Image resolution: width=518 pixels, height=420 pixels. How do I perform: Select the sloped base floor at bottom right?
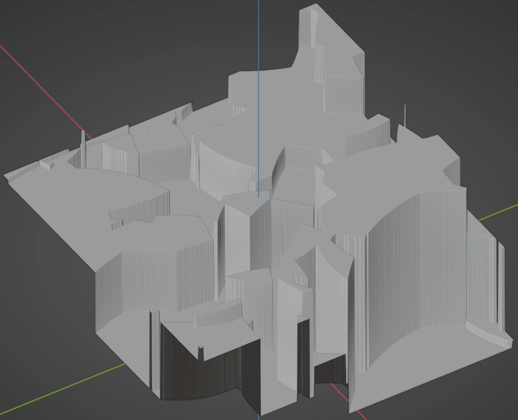click(411, 370)
